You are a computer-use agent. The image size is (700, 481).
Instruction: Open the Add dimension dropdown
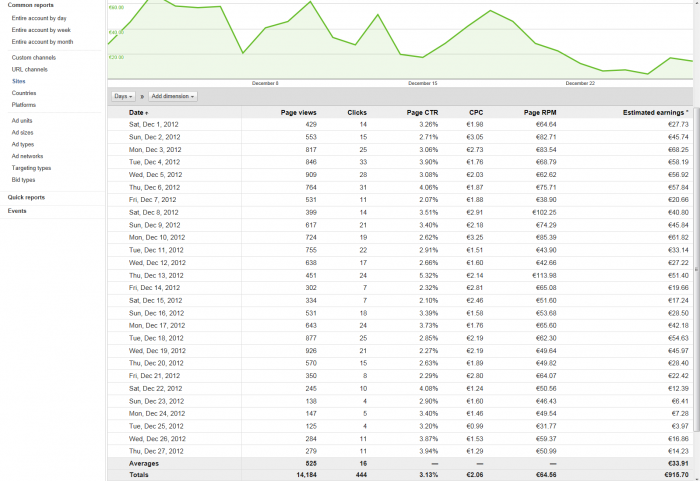tap(173, 96)
